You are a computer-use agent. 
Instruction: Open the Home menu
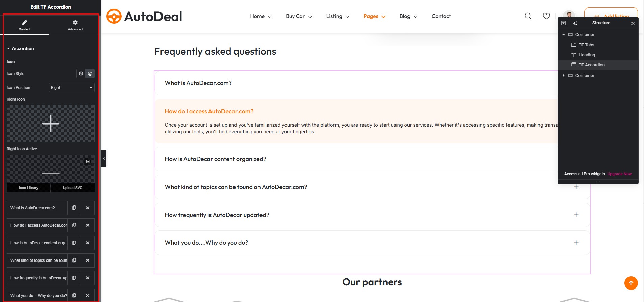click(261, 16)
